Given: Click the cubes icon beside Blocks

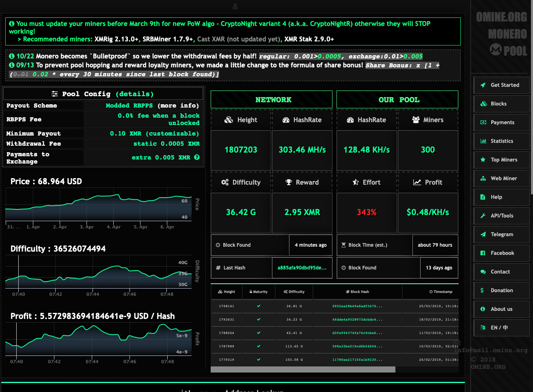Looking at the screenshot, I should coord(483,104).
